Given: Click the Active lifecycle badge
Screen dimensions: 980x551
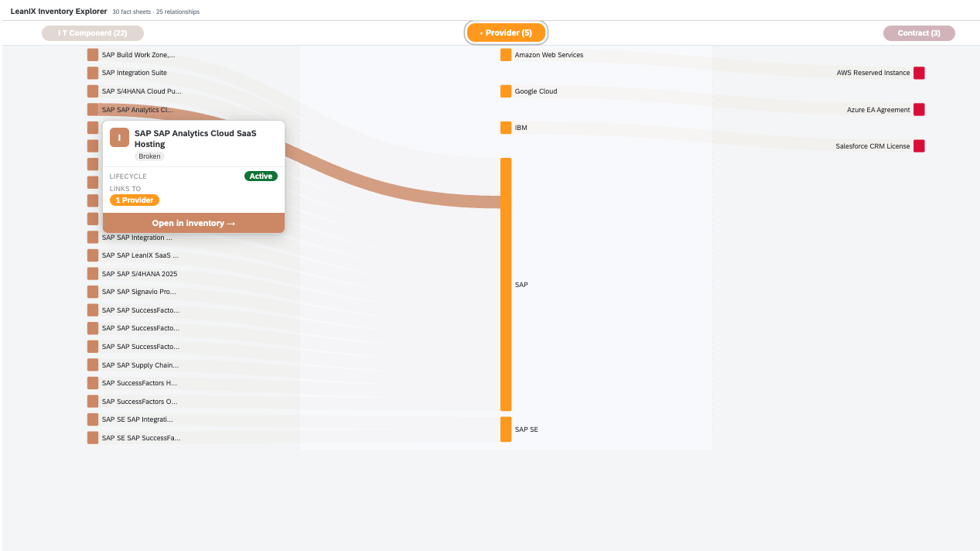Looking at the screenshot, I should pyautogui.click(x=261, y=176).
